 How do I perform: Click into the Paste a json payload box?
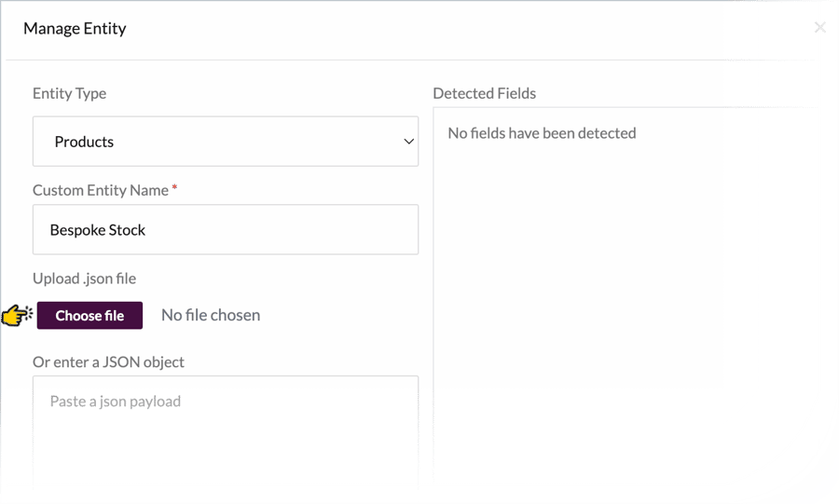point(226,433)
